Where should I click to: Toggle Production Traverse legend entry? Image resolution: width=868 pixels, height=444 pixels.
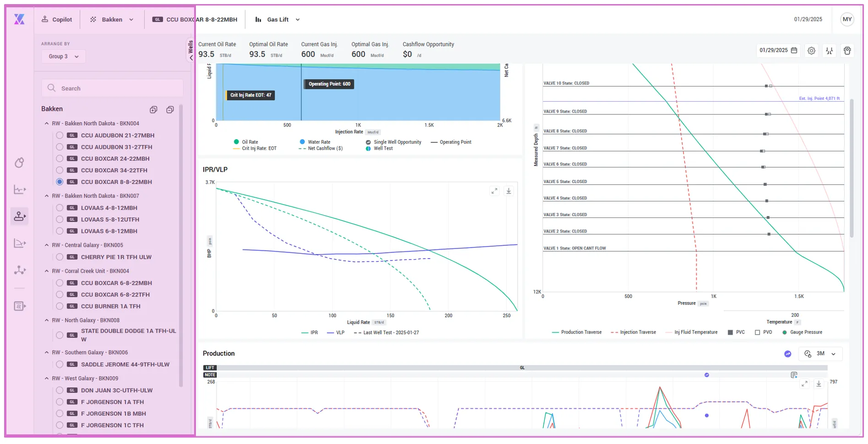(x=577, y=332)
